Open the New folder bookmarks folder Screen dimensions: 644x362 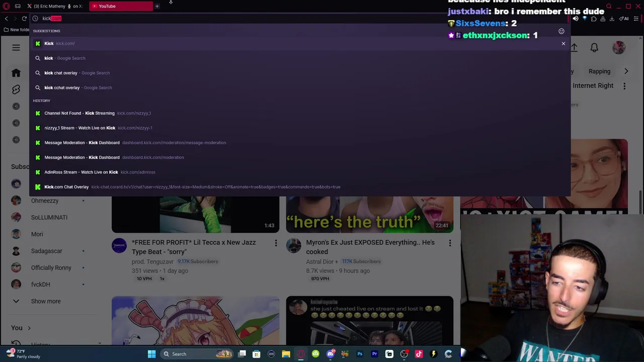coord(17,30)
